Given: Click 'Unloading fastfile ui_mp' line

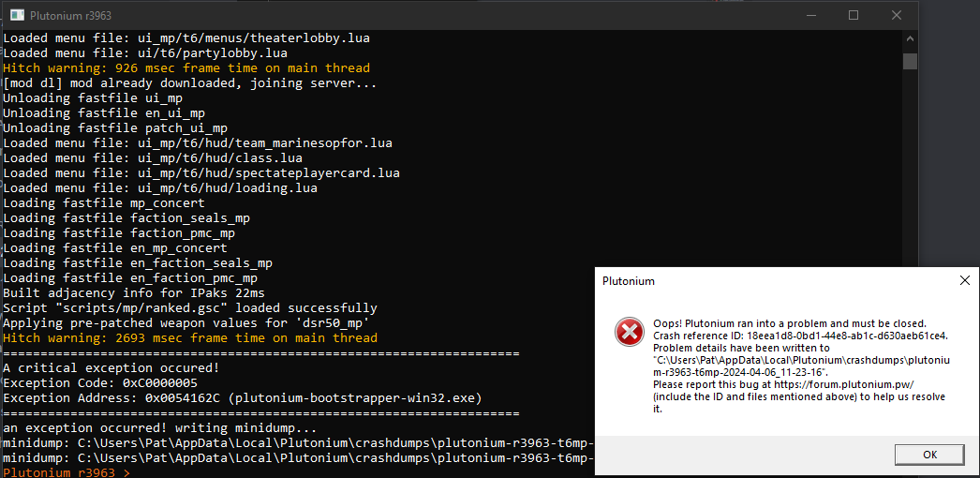Looking at the screenshot, I should pyautogui.click(x=93, y=98).
